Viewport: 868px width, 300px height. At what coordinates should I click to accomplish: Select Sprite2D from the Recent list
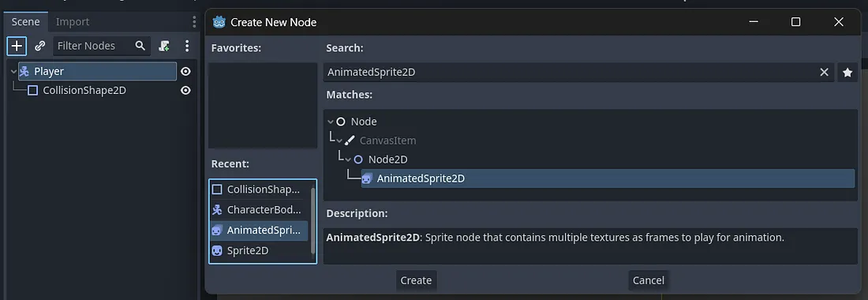(259, 251)
